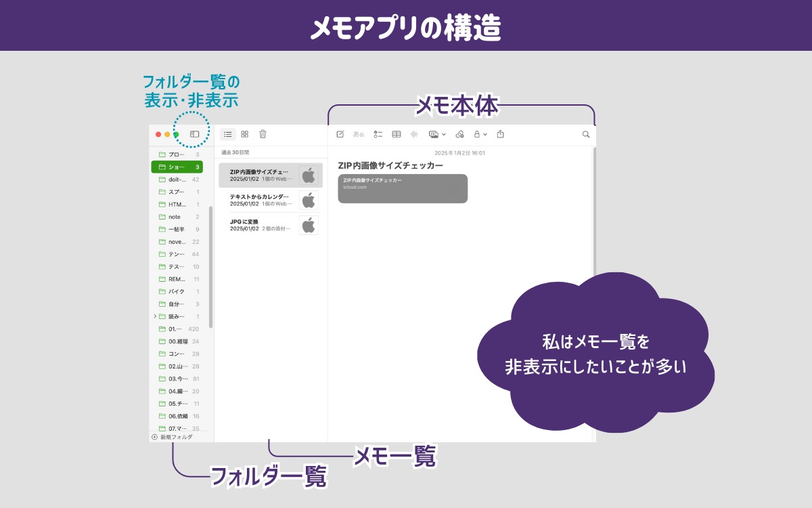Click the note date 2025年1月2日 16:01
The image size is (812, 508).
[459, 153]
